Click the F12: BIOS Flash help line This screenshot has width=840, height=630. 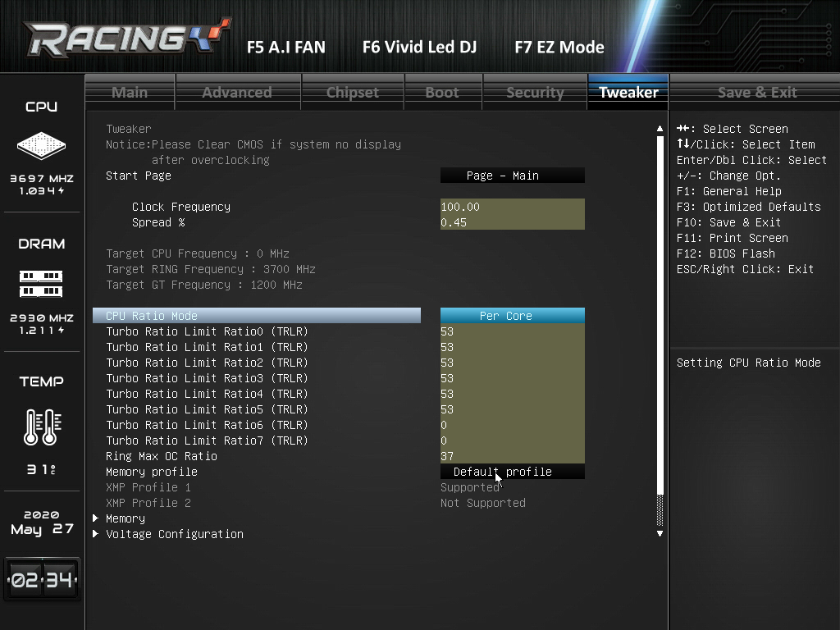pos(725,253)
